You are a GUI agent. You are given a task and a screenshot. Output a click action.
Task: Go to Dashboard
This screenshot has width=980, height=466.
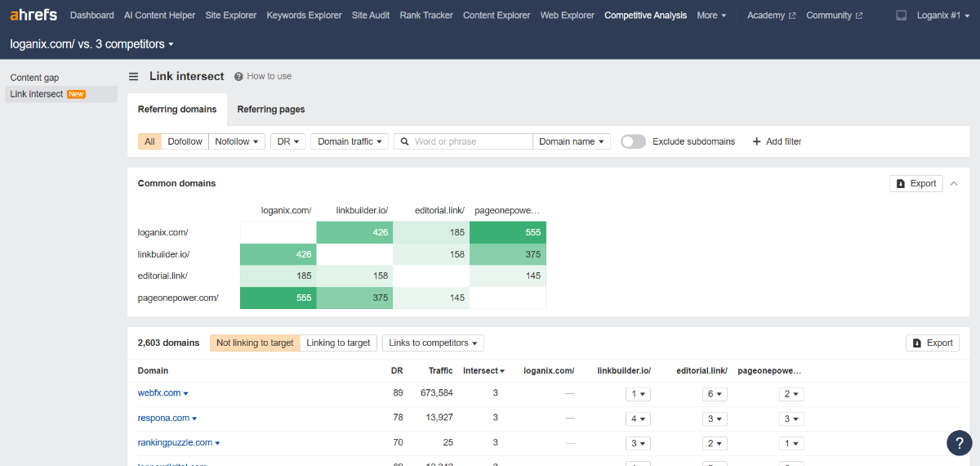(92, 16)
